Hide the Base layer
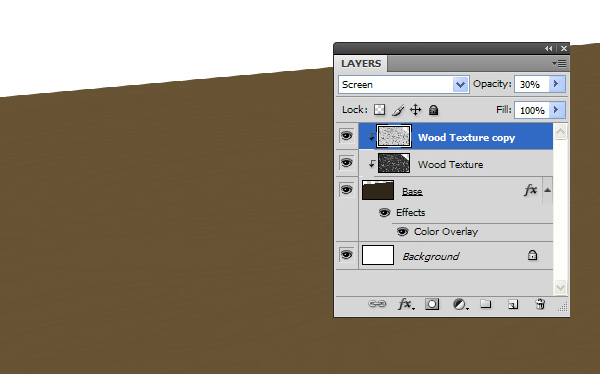 (x=347, y=190)
